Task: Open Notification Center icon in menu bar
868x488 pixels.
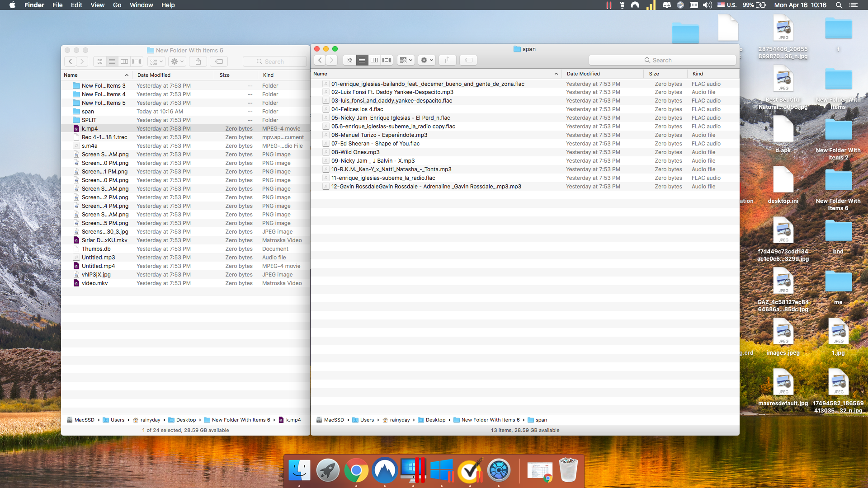Action: point(853,5)
